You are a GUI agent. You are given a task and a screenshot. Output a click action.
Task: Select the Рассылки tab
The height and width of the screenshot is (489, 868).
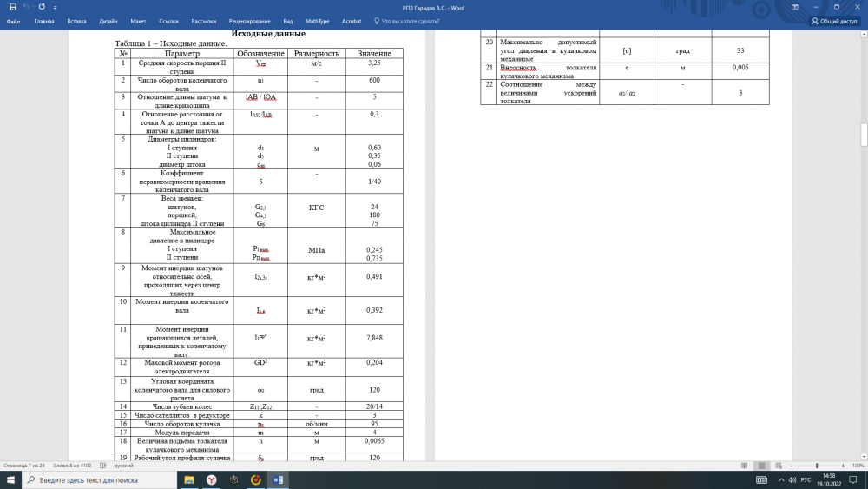(204, 21)
